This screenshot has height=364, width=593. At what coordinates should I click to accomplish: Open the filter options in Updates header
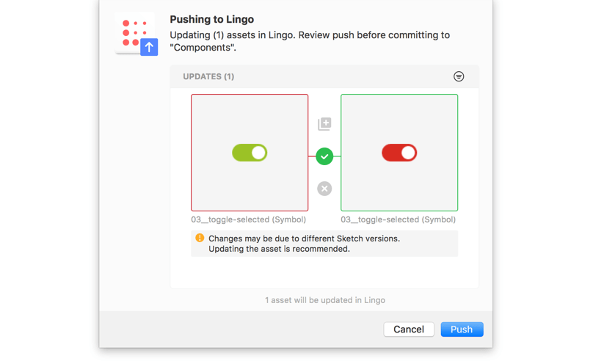(x=459, y=76)
